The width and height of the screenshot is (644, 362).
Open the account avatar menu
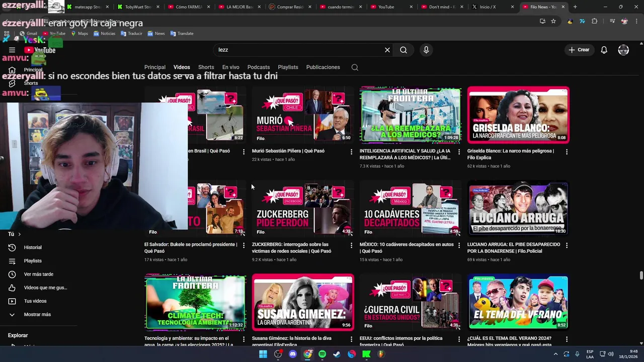(x=623, y=50)
